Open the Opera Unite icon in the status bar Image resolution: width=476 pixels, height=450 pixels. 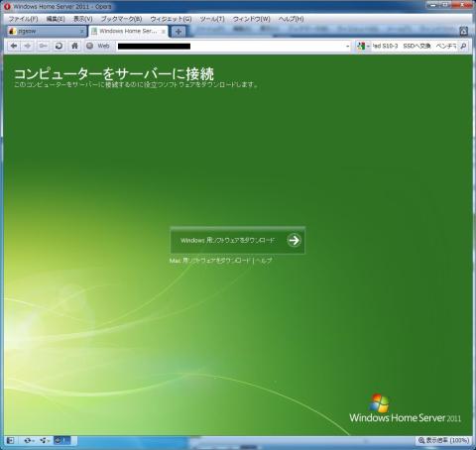pos(44,440)
